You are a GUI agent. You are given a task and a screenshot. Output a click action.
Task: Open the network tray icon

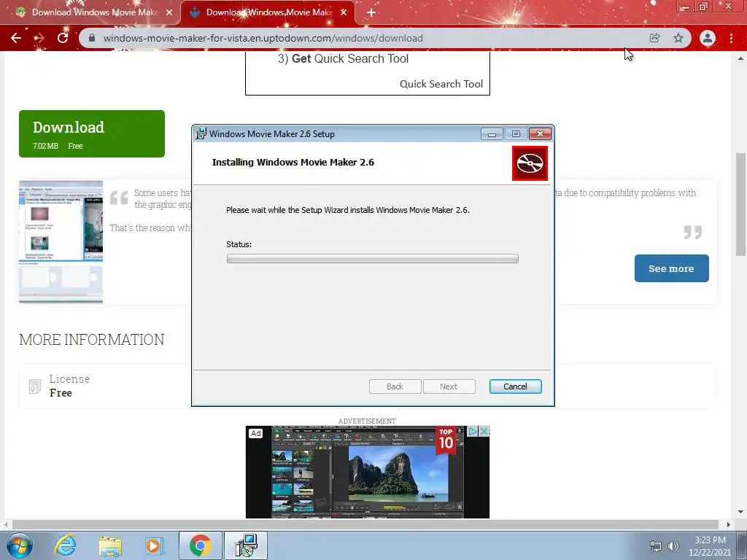pyautogui.click(x=656, y=546)
